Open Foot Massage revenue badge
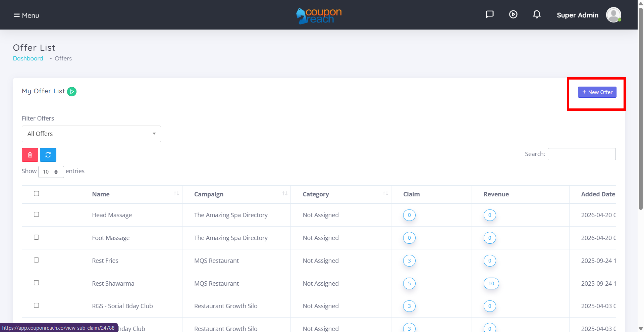 490,238
